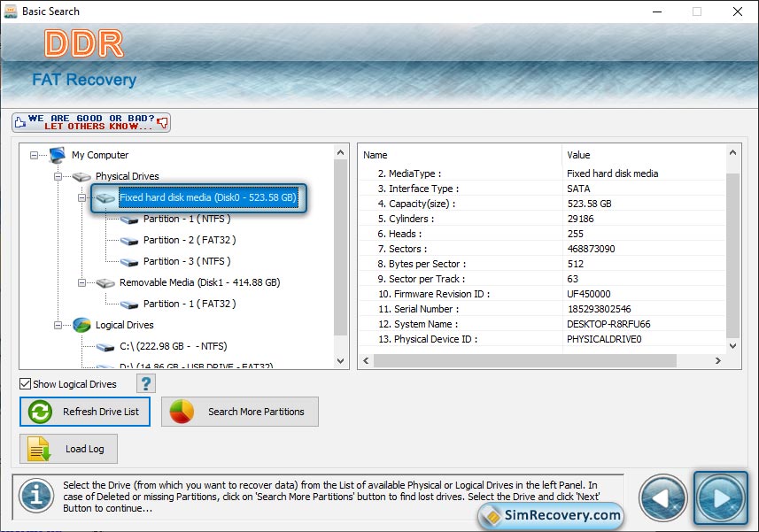This screenshot has width=759, height=532.
Task: Click the details panel horizontal scrollbar thumb
Action: tap(524, 361)
